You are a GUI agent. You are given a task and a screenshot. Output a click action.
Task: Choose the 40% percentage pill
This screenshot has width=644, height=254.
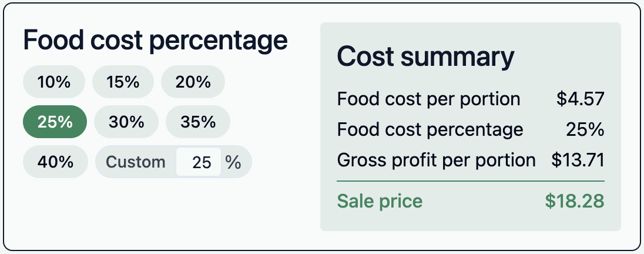pos(55,162)
